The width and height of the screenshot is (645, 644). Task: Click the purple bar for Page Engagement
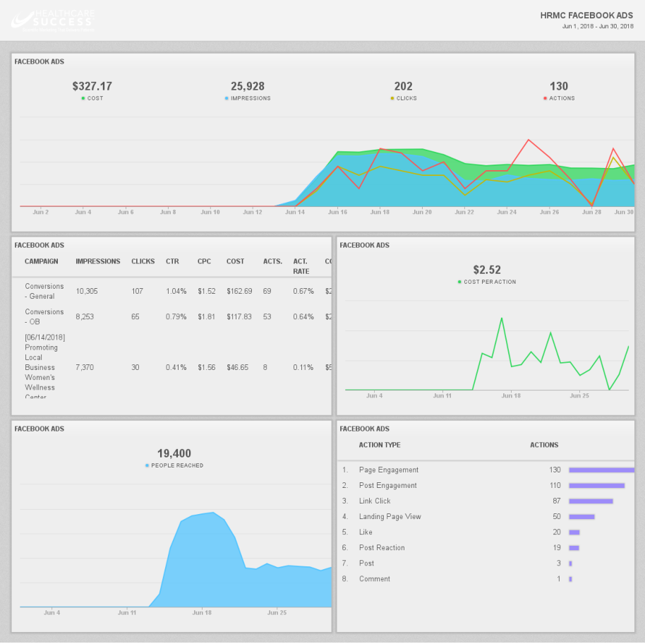coord(602,470)
